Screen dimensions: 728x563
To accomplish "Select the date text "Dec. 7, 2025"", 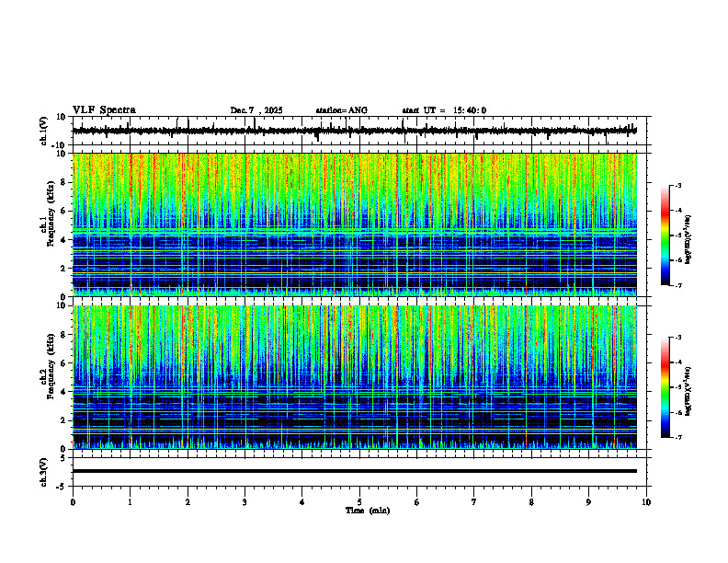I will (256, 110).
